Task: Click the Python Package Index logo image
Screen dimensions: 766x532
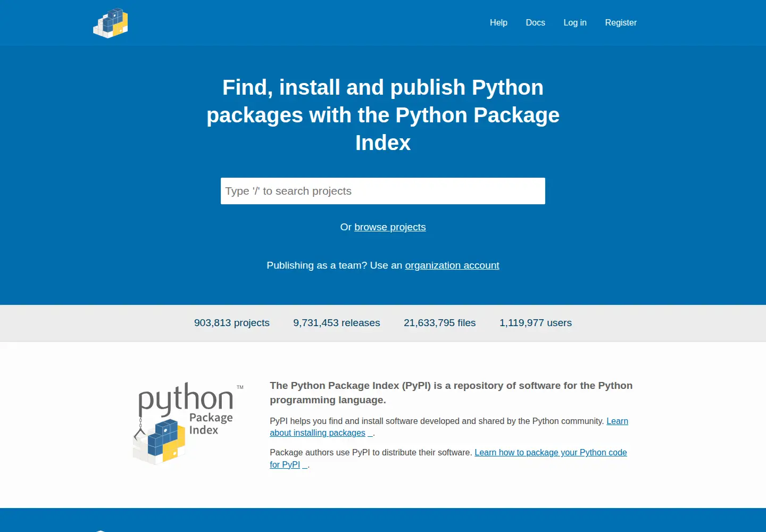Action: pos(188,423)
